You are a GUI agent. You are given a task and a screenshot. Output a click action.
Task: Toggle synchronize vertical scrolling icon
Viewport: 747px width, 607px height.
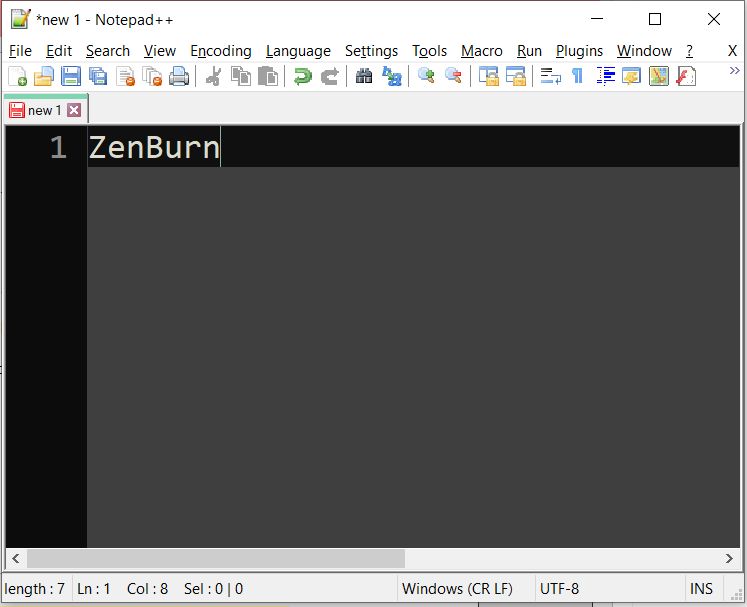[488, 76]
